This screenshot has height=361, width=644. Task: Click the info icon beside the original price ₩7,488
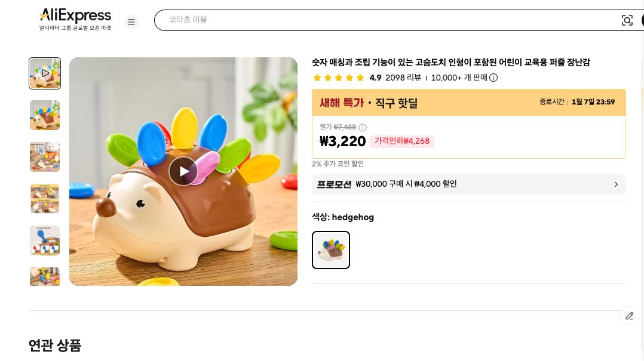click(x=363, y=127)
